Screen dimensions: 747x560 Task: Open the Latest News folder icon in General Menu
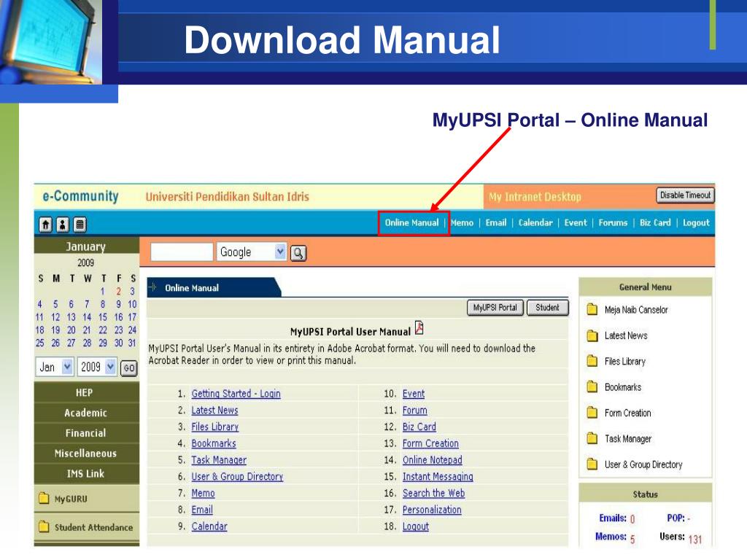coord(592,335)
